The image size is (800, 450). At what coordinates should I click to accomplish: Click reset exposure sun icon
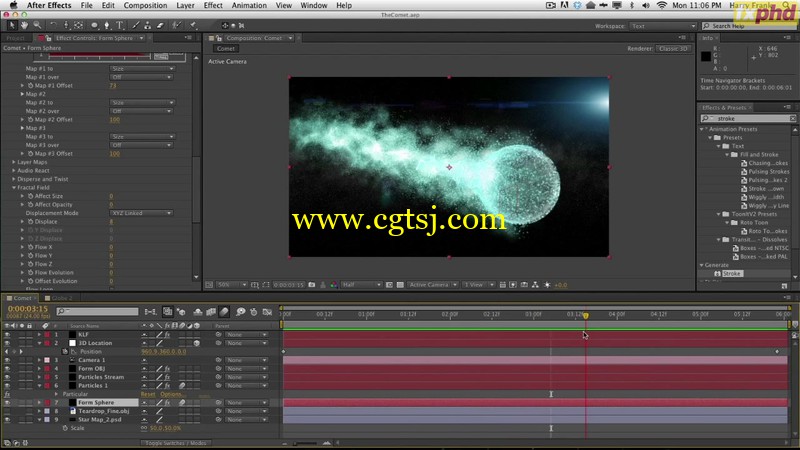(547, 285)
